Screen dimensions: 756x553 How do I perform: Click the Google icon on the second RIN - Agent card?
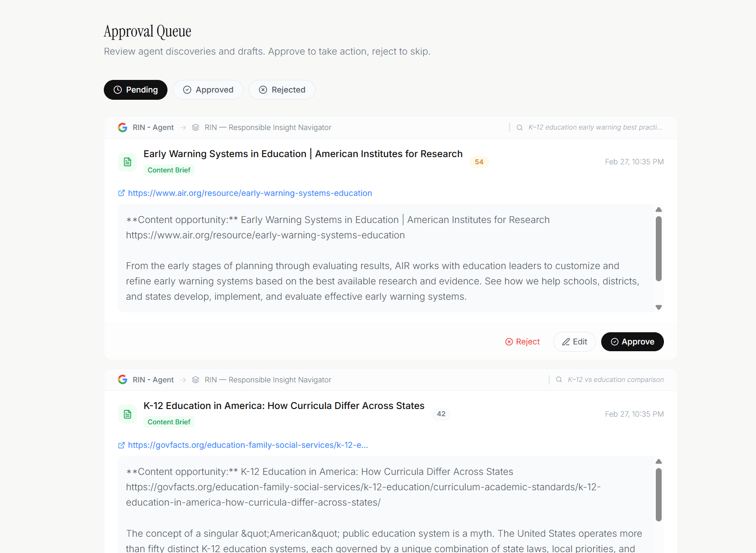[122, 379]
